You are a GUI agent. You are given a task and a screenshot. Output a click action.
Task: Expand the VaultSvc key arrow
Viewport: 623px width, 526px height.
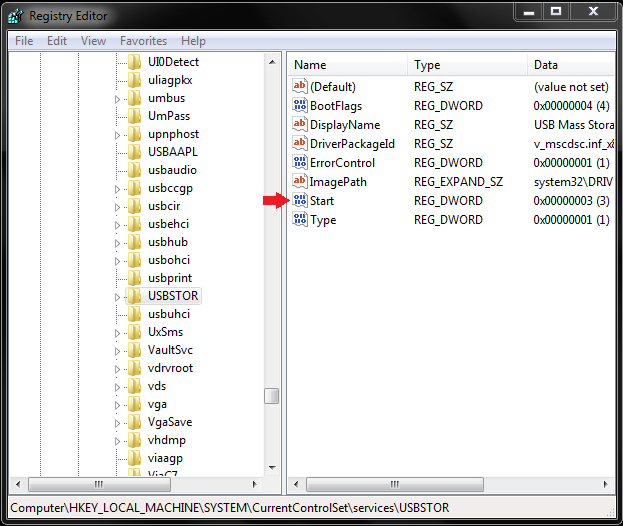tap(117, 351)
